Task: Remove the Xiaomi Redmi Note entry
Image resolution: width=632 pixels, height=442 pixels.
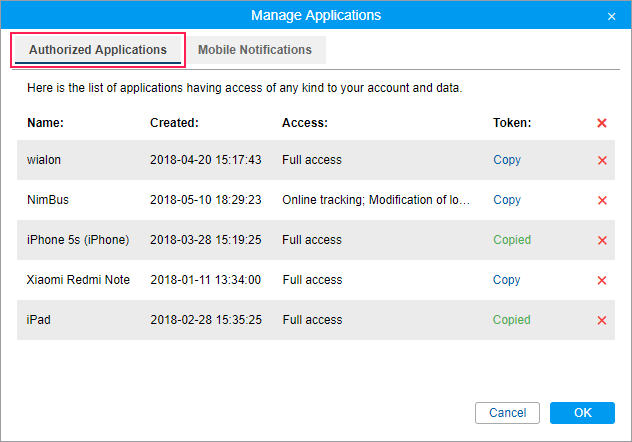Action: [x=602, y=280]
